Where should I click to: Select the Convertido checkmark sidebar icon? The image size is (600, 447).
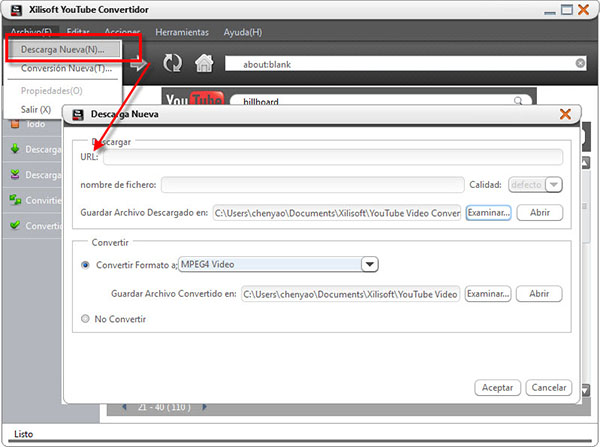tap(15, 225)
